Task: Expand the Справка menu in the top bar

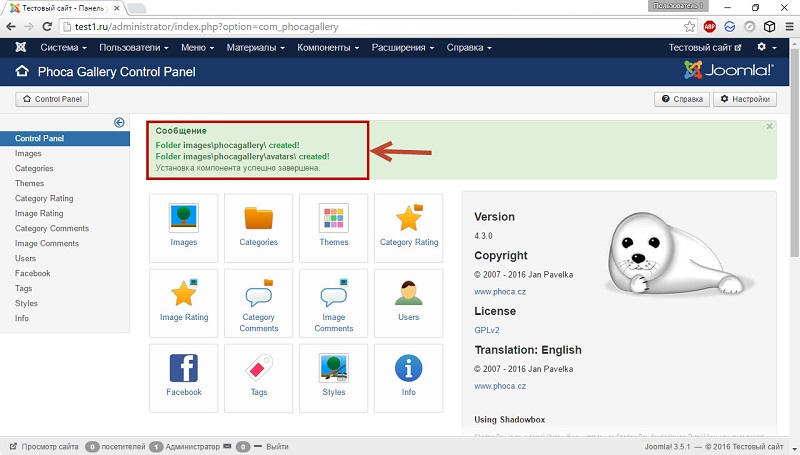Action: (x=469, y=47)
